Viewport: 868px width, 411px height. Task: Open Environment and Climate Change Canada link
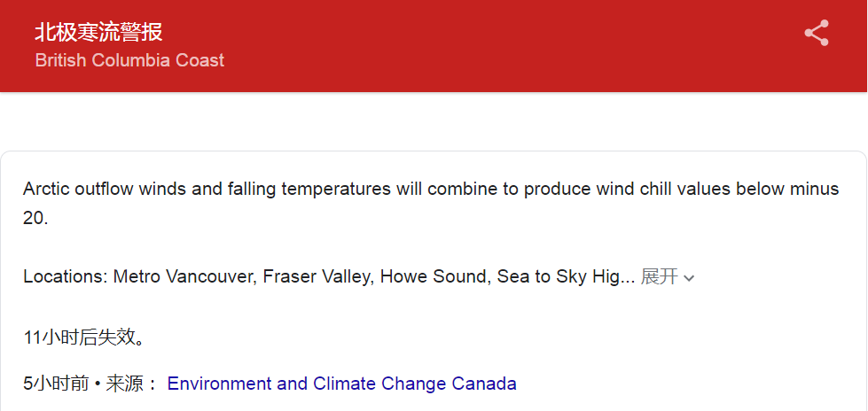click(341, 384)
